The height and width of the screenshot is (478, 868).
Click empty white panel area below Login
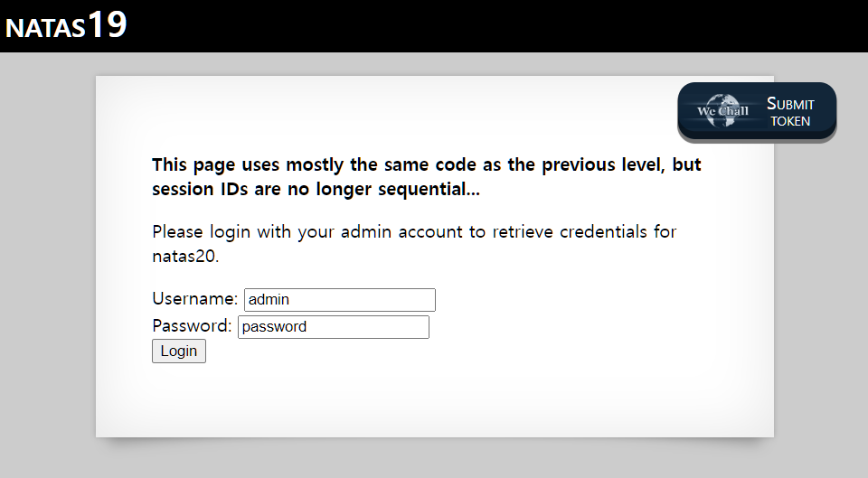tap(434, 398)
